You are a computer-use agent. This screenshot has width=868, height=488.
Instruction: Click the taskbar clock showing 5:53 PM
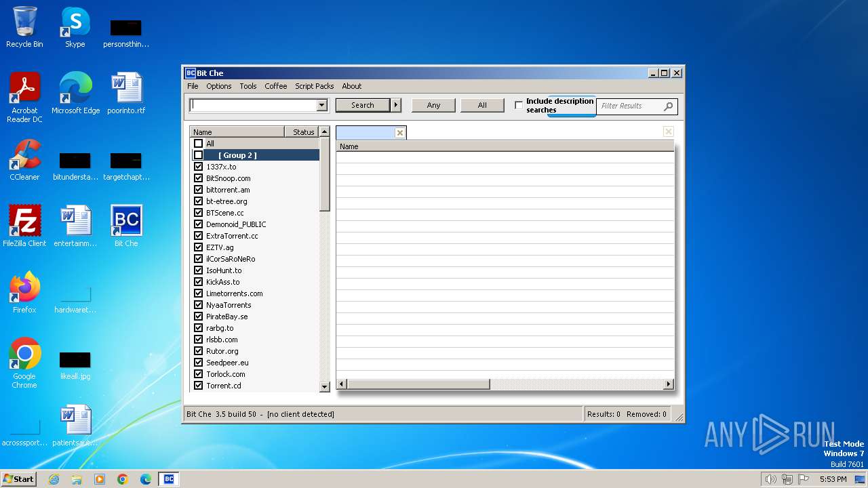click(x=833, y=479)
